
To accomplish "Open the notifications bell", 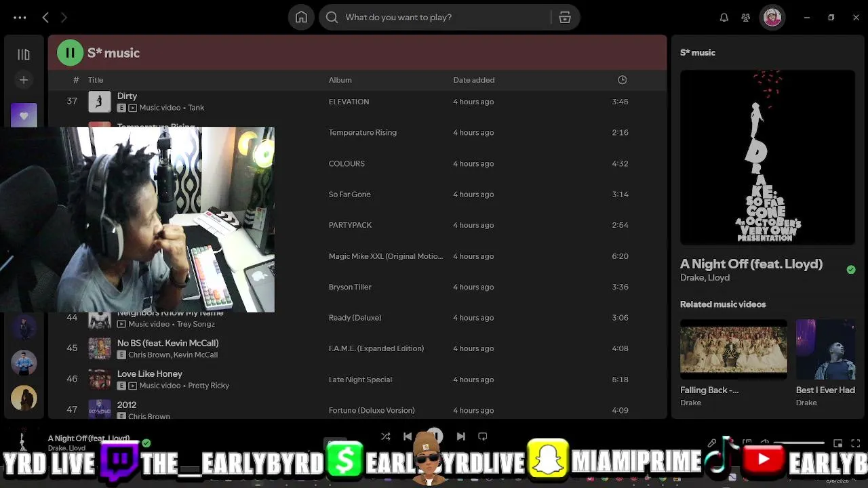I will 724,18.
